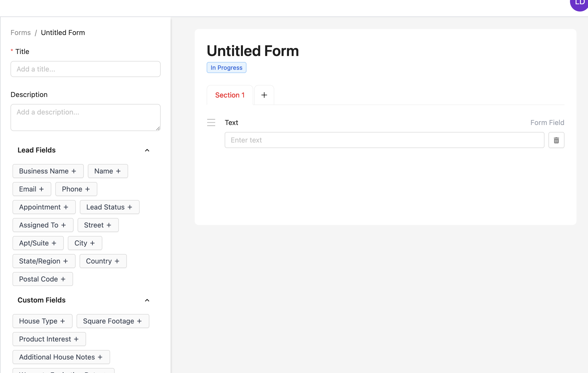The width and height of the screenshot is (588, 373).
Task: Delete the Text form field with trash icon
Action: (x=556, y=140)
